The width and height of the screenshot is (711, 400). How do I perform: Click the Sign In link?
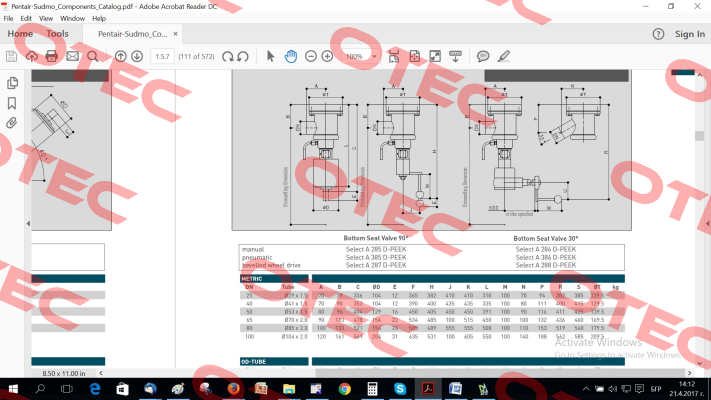coord(690,34)
